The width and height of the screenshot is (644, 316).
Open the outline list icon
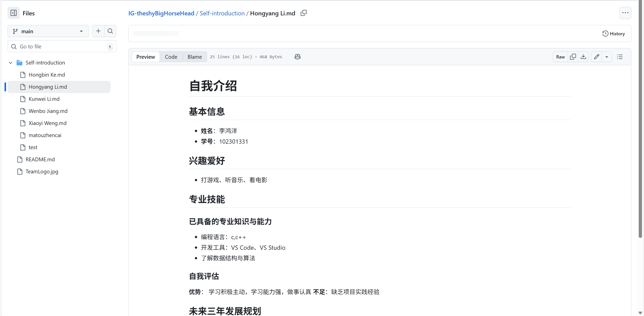coord(620,57)
